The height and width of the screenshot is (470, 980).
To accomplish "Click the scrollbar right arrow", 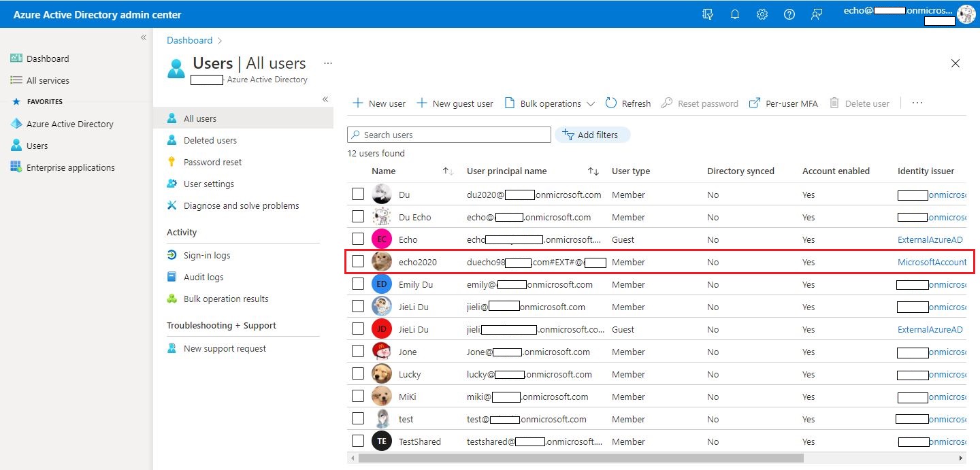I will tap(962, 458).
